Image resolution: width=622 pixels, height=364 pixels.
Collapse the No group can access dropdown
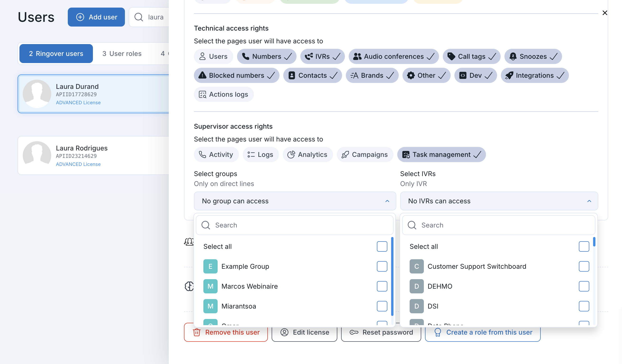pos(295,201)
